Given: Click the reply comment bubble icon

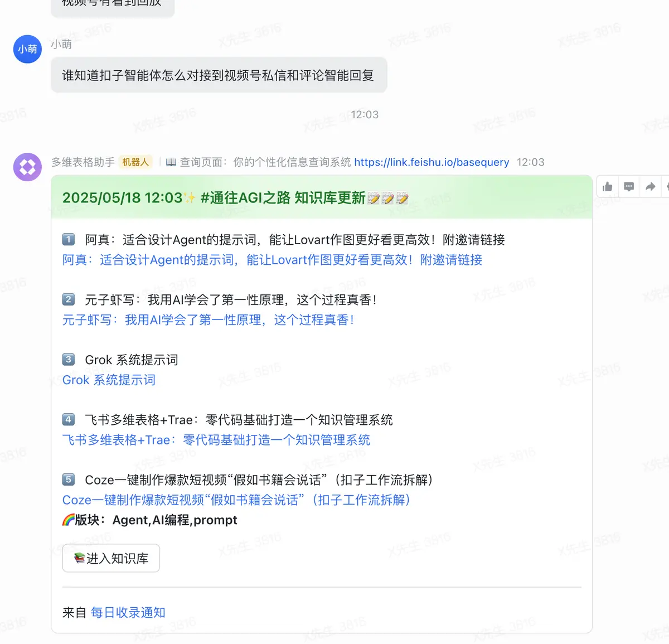Looking at the screenshot, I should tap(629, 187).
